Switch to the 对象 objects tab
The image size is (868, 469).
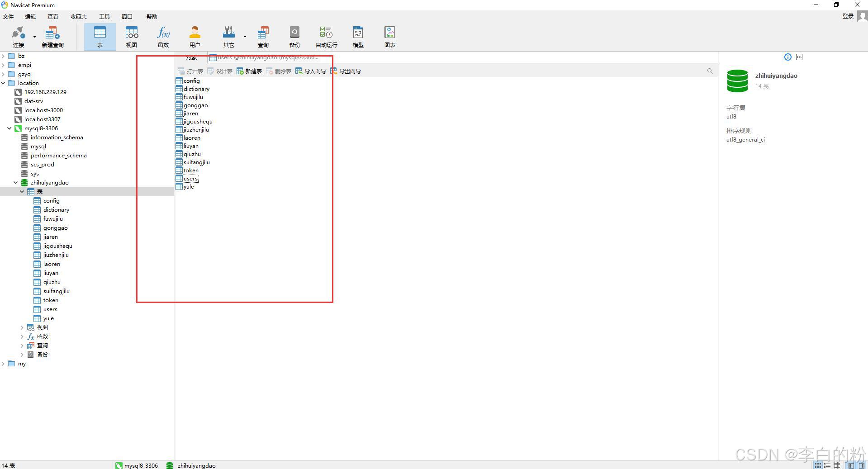point(191,57)
